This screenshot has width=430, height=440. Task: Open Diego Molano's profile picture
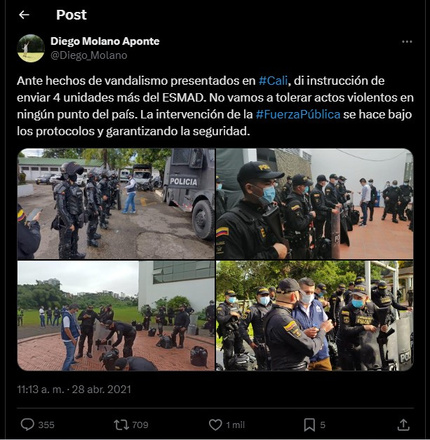31,48
